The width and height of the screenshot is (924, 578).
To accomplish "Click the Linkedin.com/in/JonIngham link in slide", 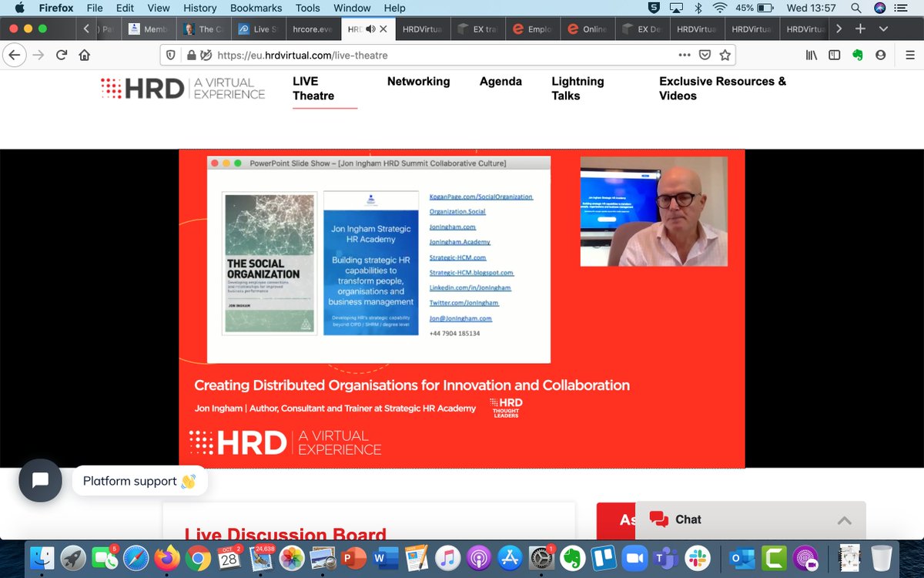I will pyautogui.click(x=470, y=288).
